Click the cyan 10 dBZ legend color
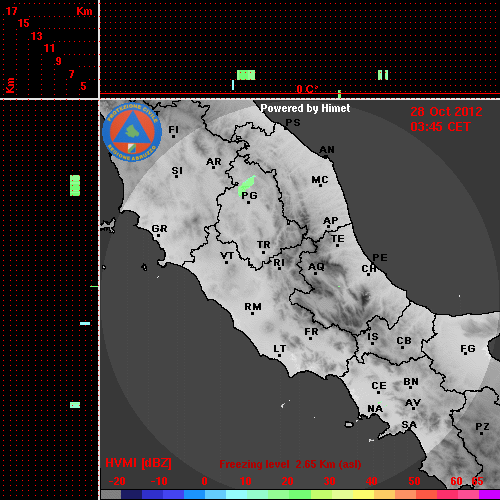 click(x=237, y=494)
